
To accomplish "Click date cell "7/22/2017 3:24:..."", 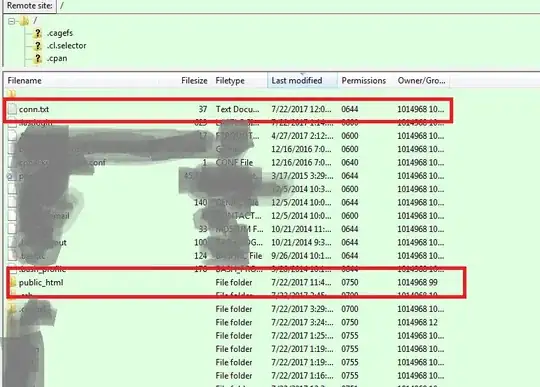I will coord(302,323).
